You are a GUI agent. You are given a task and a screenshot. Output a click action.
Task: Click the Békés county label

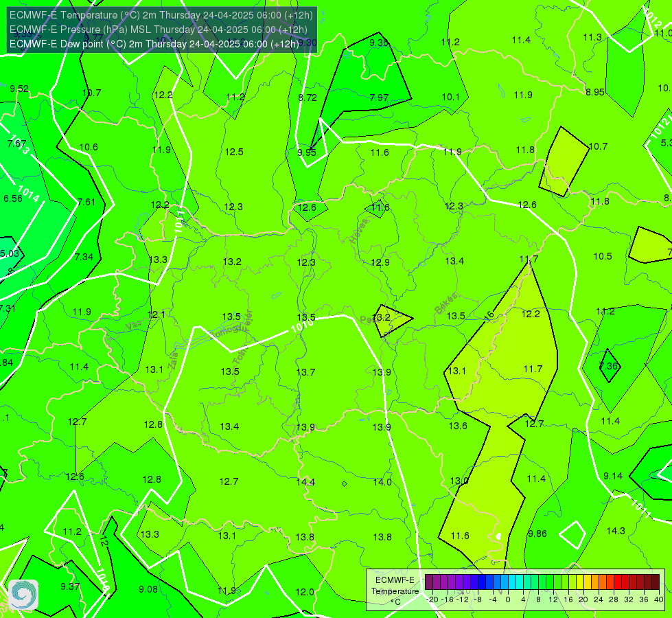(x=446, y=304)
